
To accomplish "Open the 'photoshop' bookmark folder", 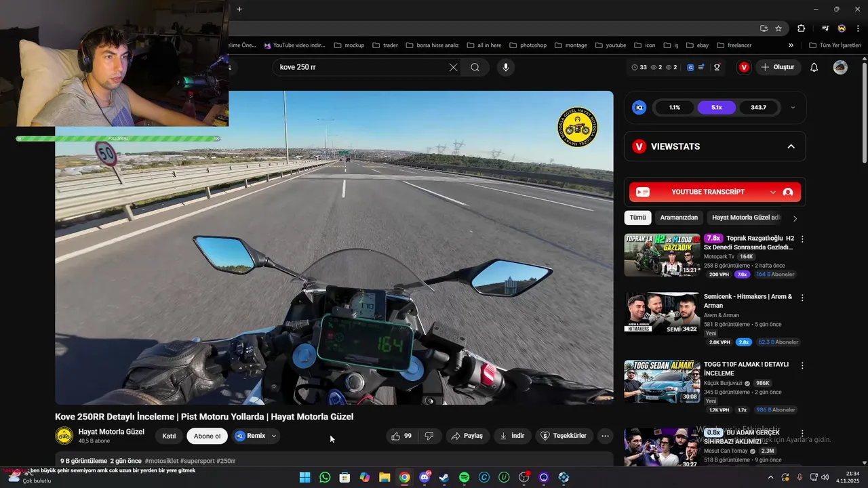I will [x=528, y=45].
